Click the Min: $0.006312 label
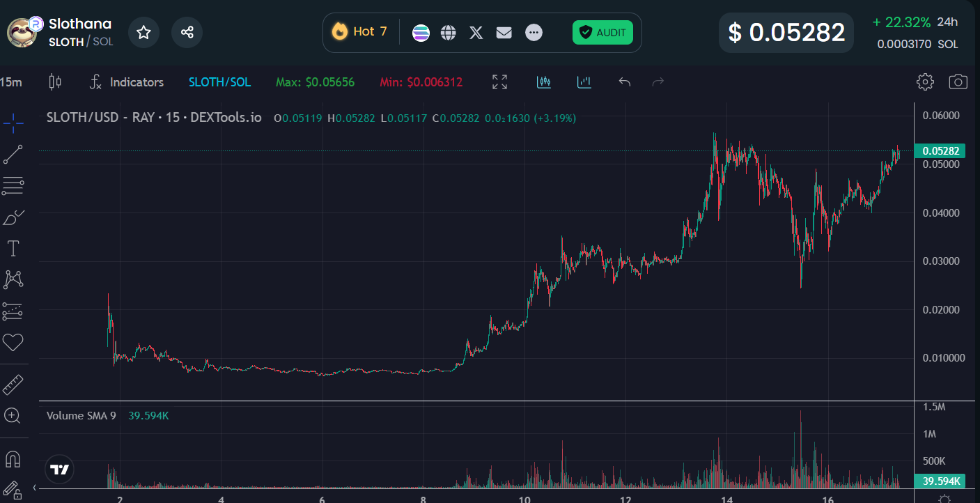Screen dimensions: 980x503 pyautogui.click(x=421, y=82)
